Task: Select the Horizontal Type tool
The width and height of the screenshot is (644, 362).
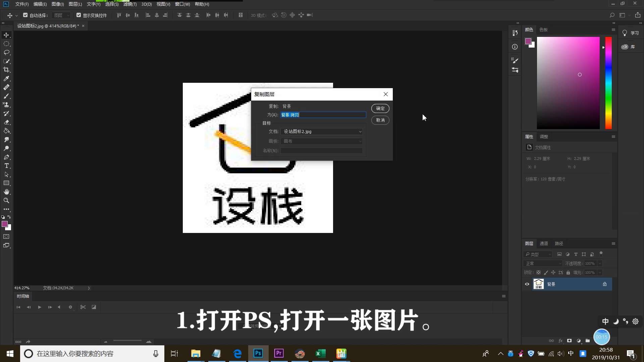Action: coord(6,166)
